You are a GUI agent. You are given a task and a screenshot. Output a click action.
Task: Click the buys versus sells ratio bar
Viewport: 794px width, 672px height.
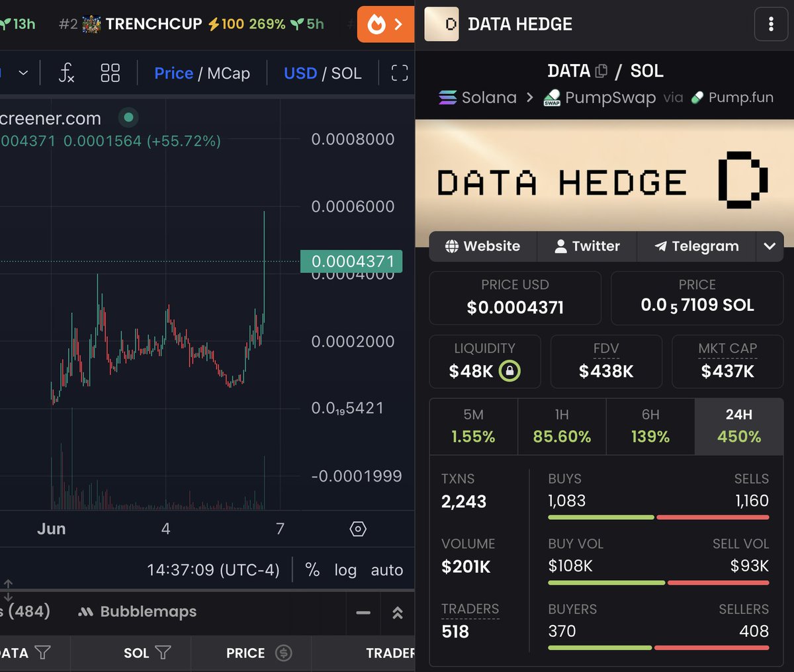(x=658, y=517)
